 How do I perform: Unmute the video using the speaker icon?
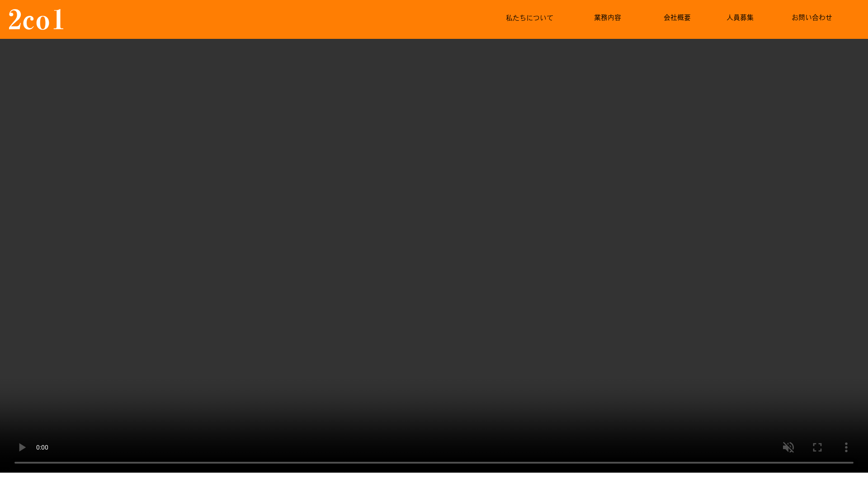click(x=788, y=447)
